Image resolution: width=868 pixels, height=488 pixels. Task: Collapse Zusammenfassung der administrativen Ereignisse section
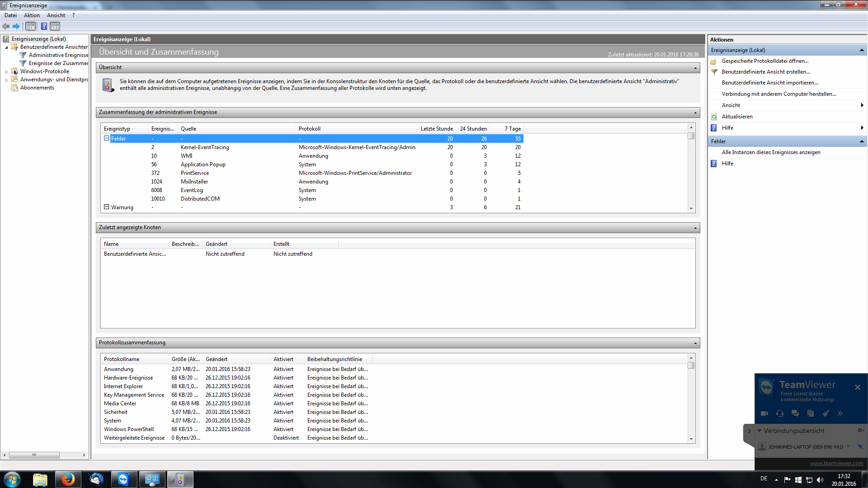[695, 113]
